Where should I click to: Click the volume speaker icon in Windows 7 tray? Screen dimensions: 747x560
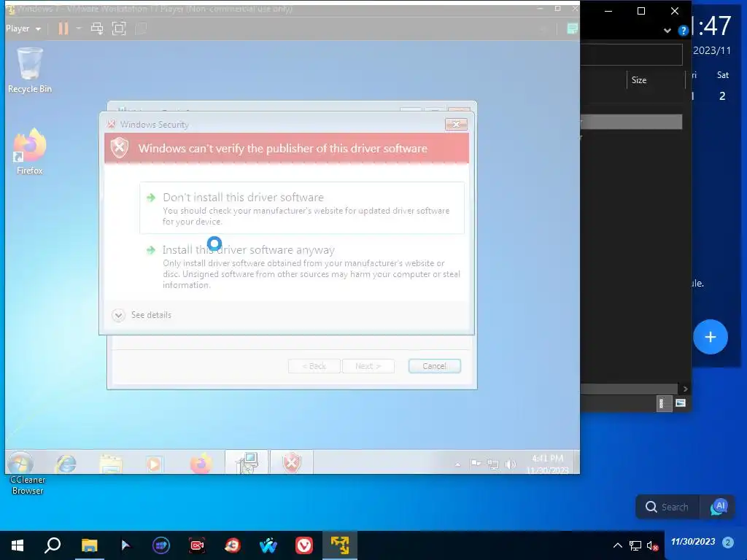click(510, 464)
